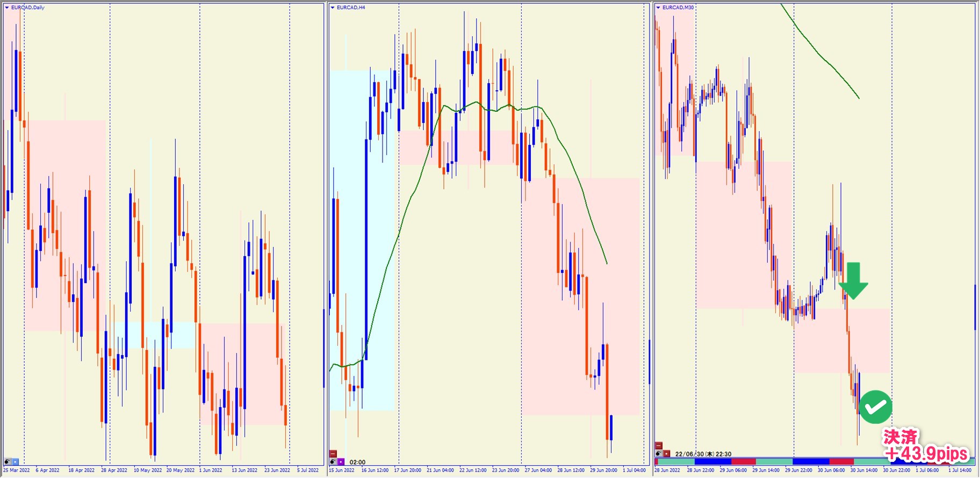Click the EURCAD,M30 chart title label
This screenshot has width=980, height=478.
[678, 8]
